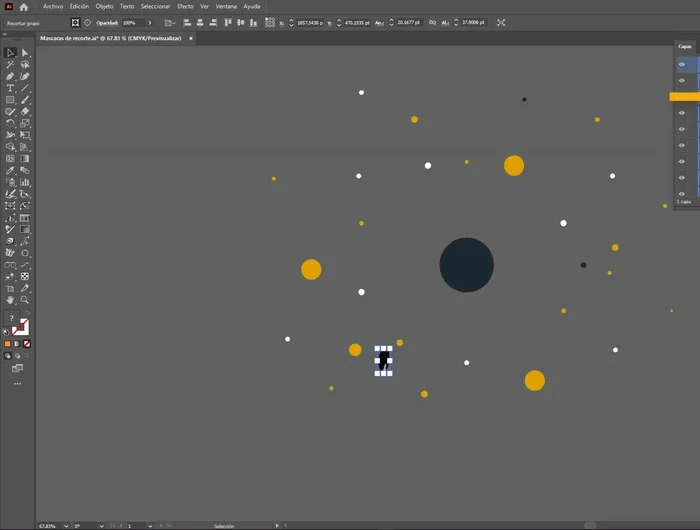The height and width of the screenshot is (530, 700).
Task: Click the isolate group icon beside Recortar grupo
Action: coord(75,22)
